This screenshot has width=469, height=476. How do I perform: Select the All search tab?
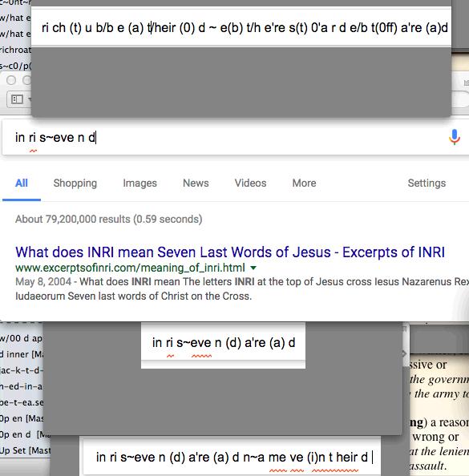pos(22,183)
